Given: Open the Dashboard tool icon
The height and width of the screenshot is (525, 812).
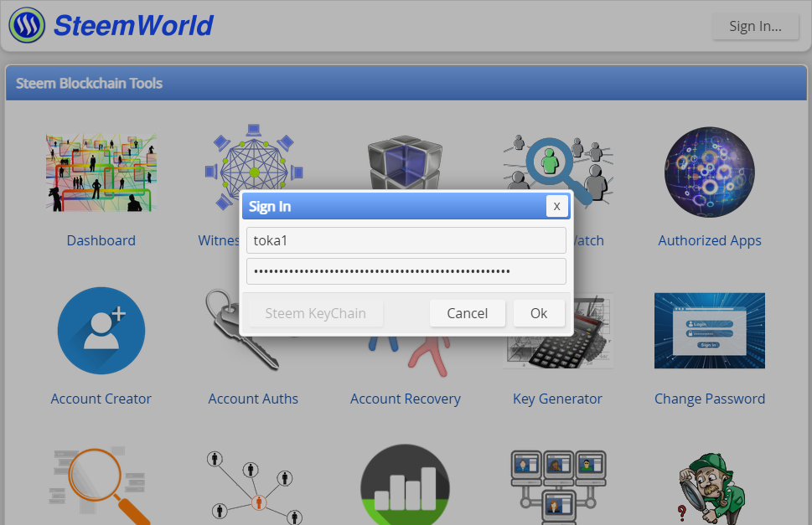Looking at the screenshot, I should coord(101,172).
